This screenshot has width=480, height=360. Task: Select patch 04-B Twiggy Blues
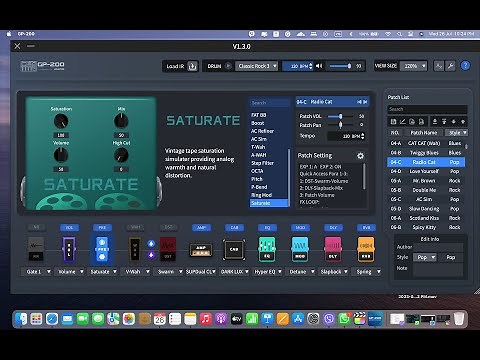426,153
